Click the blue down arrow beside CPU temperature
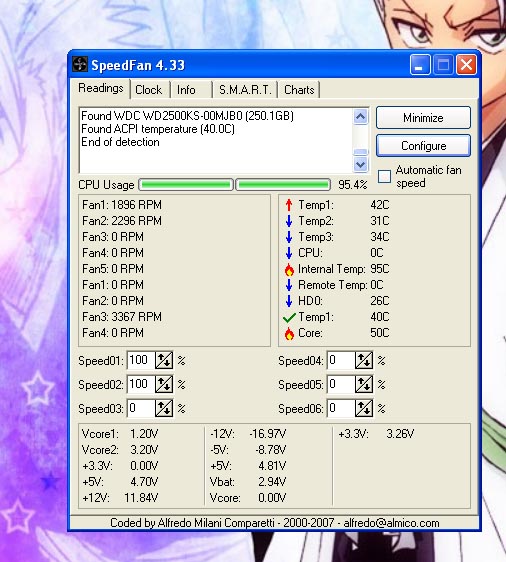The width and height of the screenshot is (506, 562). [289, 253]
